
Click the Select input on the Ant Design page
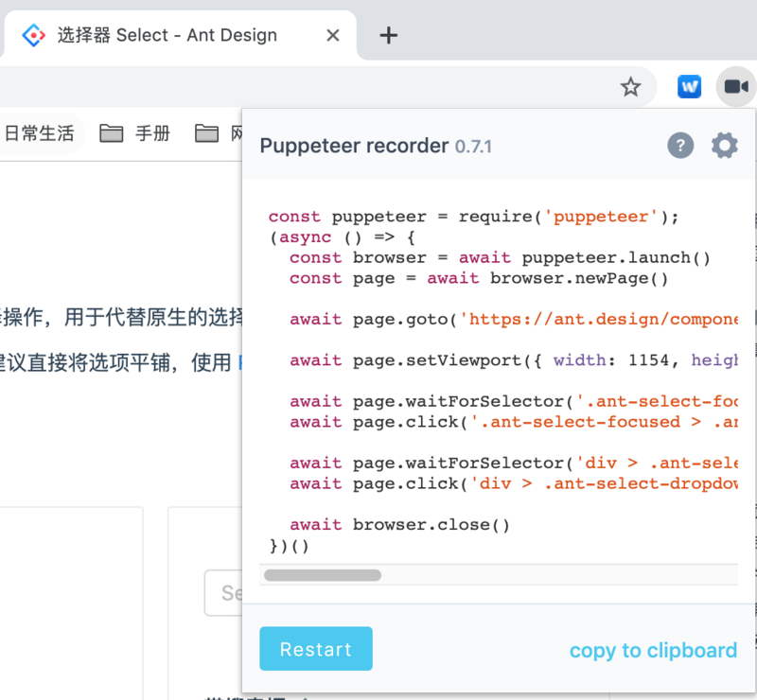point(223,593)
